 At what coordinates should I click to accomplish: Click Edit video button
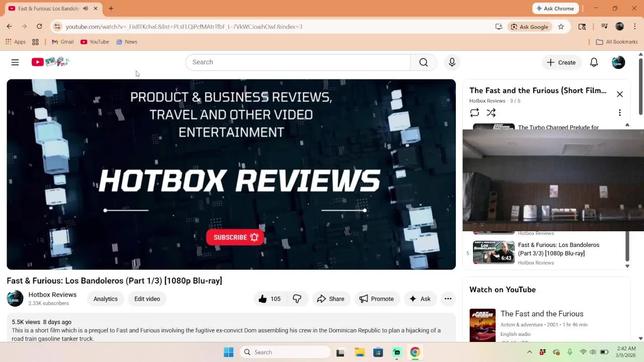click(147, 299)
